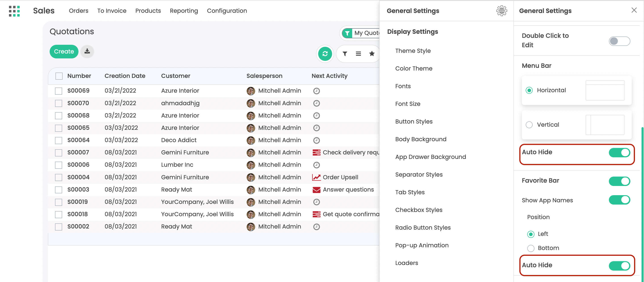
Task: Click clock activity icon for S00069
Action: 316,91
